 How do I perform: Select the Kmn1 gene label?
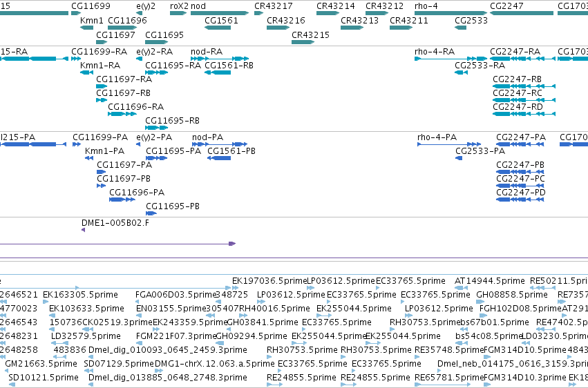click(x=92, y=20)
